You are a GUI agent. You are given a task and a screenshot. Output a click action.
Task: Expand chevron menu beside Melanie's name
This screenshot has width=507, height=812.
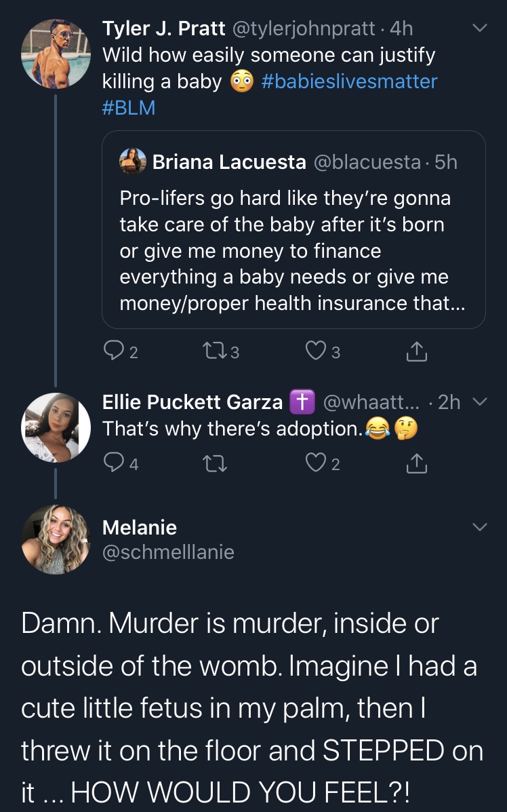click(x=480, y=526)
